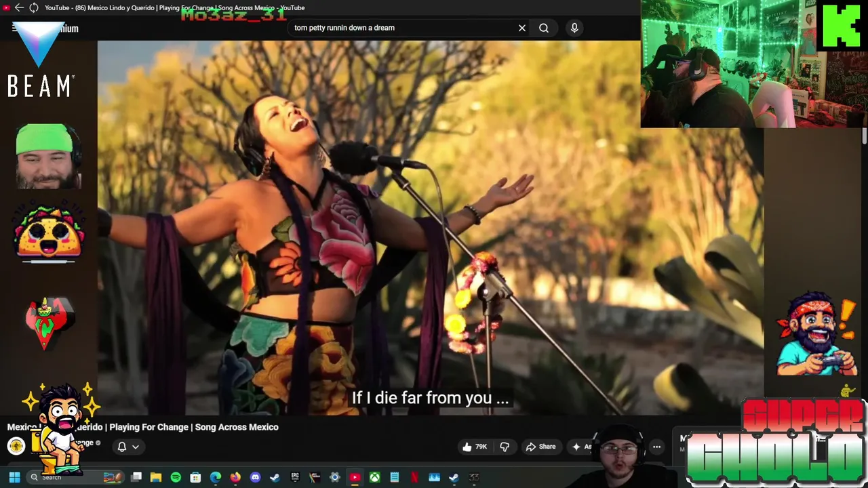Open the Steam icon next to Discord

point(275,477)
